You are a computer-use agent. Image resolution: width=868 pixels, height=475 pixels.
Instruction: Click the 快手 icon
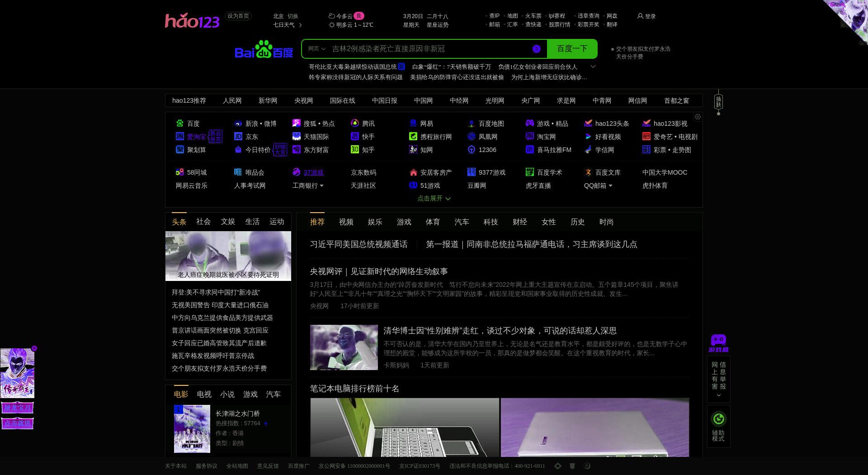354,136
